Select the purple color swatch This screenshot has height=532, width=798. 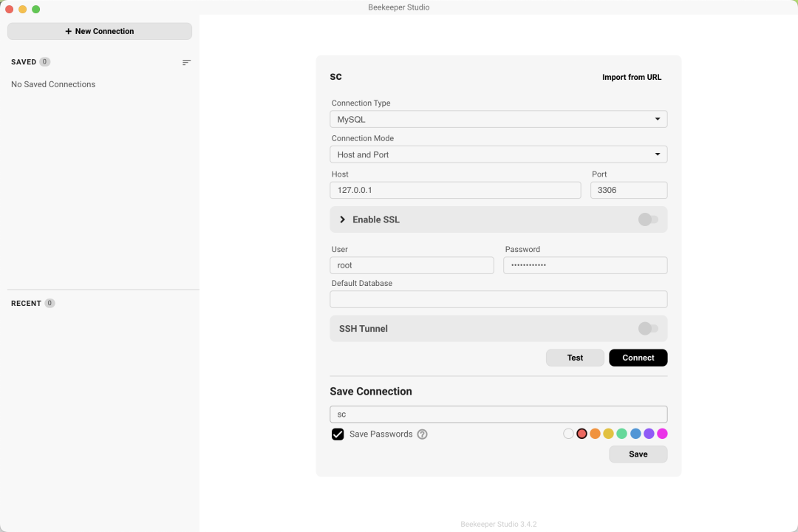tap(649, 434)
